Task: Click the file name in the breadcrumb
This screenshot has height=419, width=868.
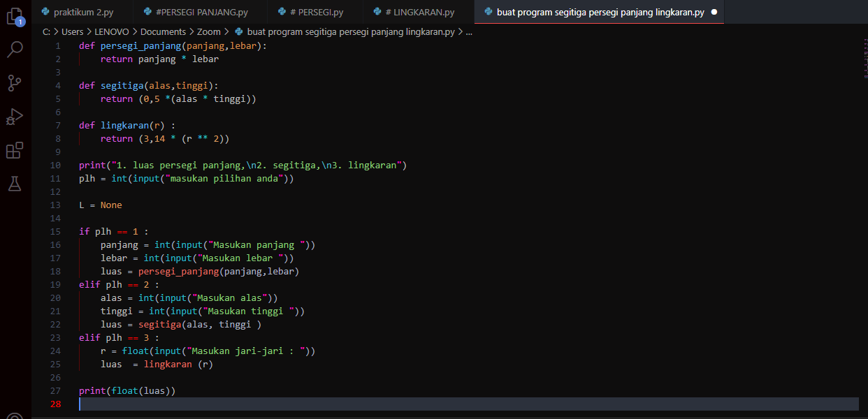Action: 351,31
